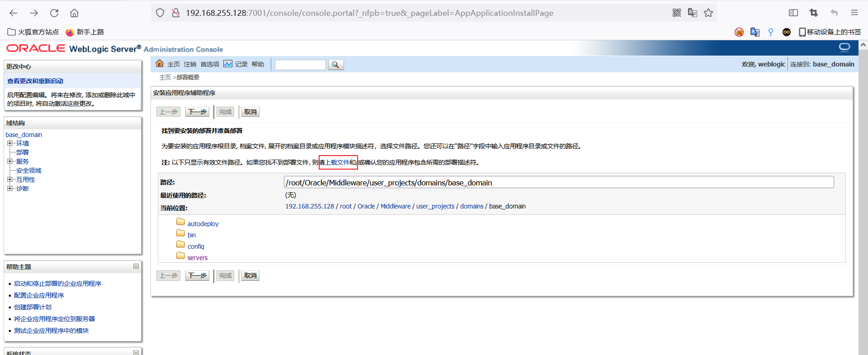The height and width of the screenshot is (355, 868).
Task: Click the console search text box
Action: click(x=300, y=65)
